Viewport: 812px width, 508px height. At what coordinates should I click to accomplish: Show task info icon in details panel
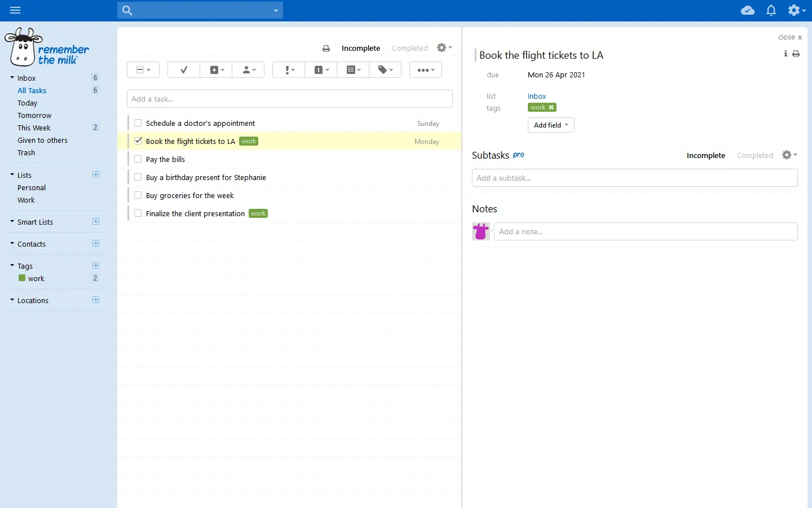(785, 54)
